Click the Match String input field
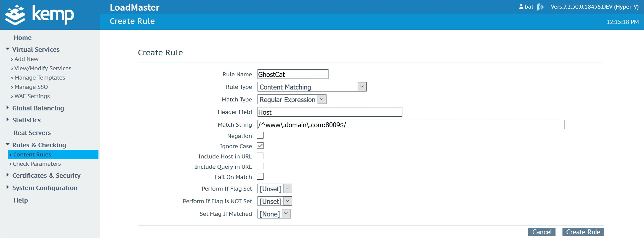This screenshot has height=238, width=644. pyautogui.click(x=410, y=125)
